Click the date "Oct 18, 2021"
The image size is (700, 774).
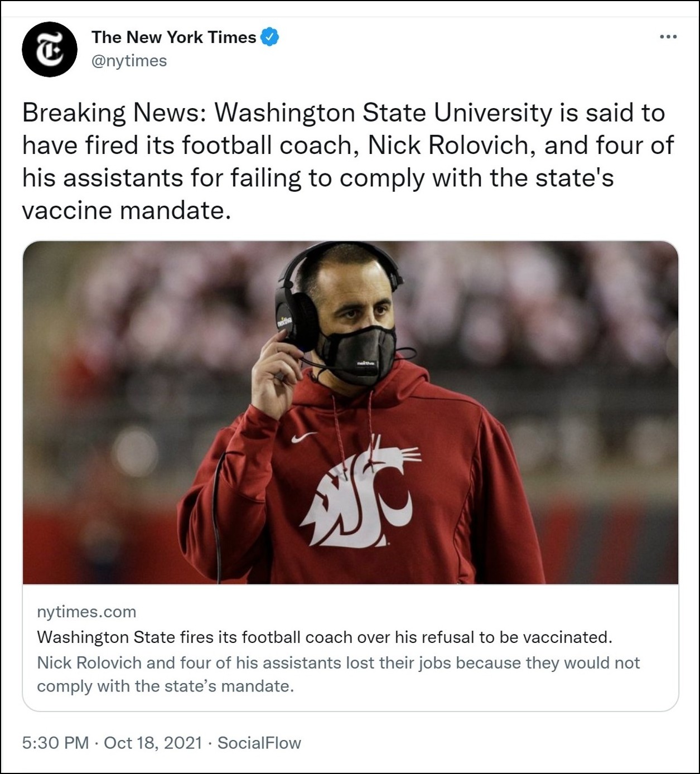[153, 743]
